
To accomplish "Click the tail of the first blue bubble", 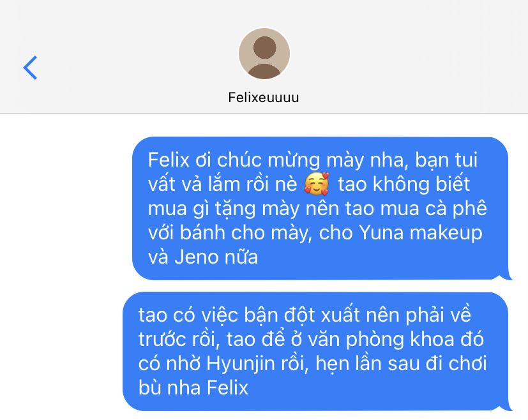I will [x=507, y=276].
